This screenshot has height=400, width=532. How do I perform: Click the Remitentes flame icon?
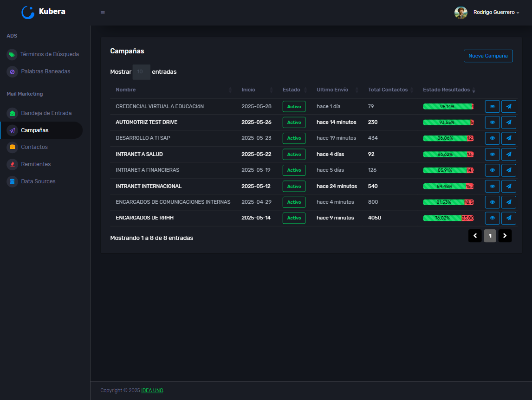click(12, 164)
